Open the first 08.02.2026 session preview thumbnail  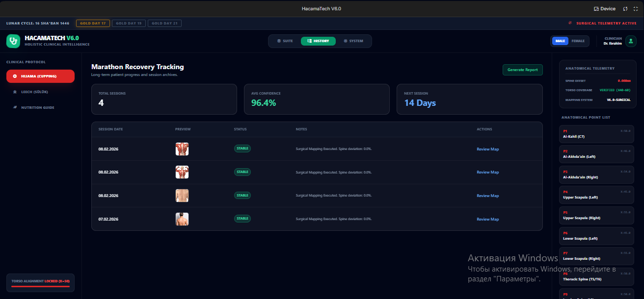point(182,149)
